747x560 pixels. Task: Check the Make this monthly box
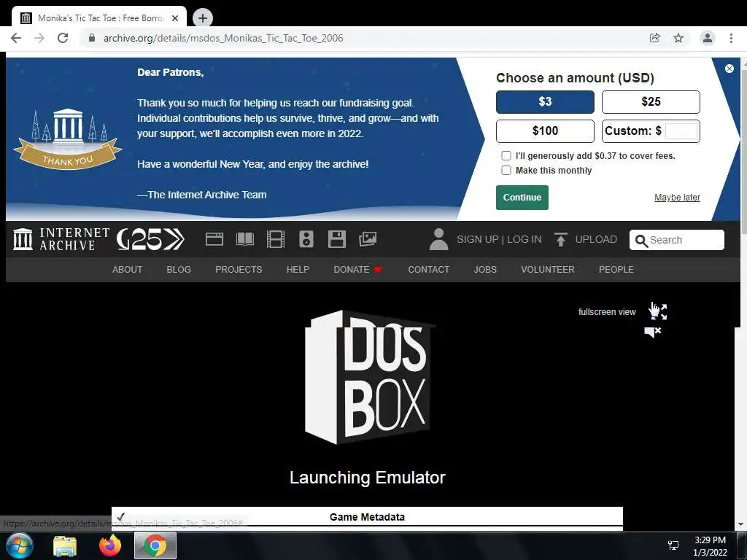[506, 171]
